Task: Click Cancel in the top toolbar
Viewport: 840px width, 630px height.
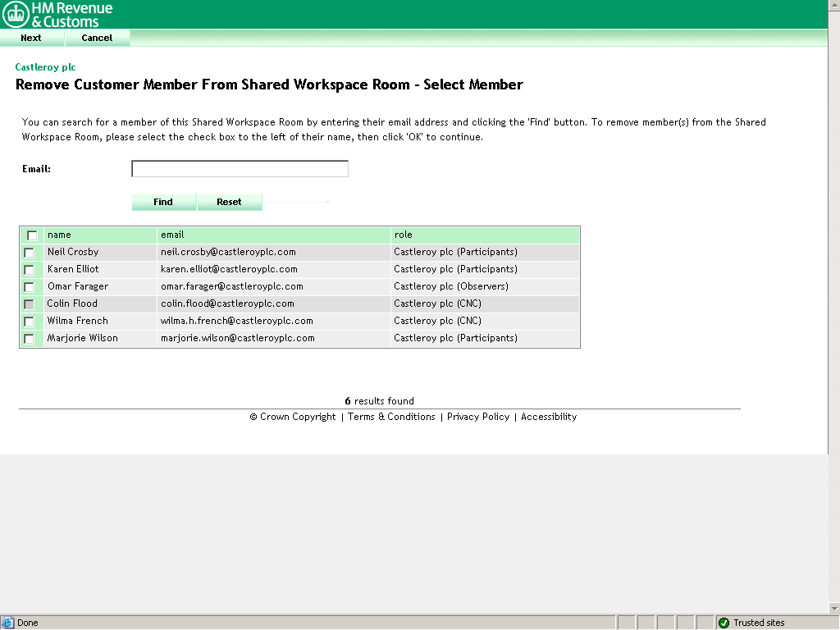Action: point(97,38)
